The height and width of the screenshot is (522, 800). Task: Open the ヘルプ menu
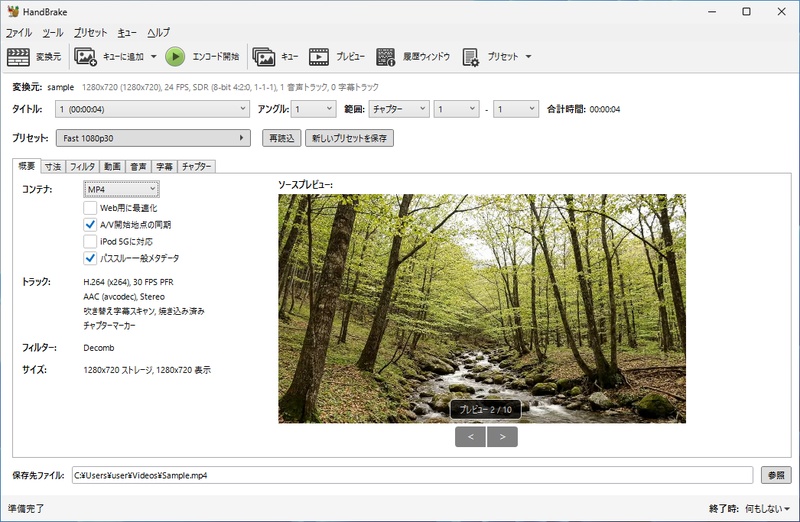pos(159,33)
